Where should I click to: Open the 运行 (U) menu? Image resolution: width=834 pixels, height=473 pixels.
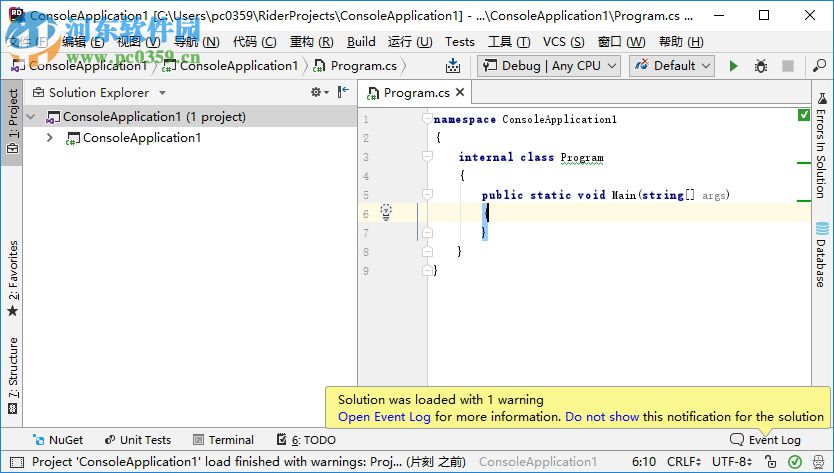(x=410, y=42)
